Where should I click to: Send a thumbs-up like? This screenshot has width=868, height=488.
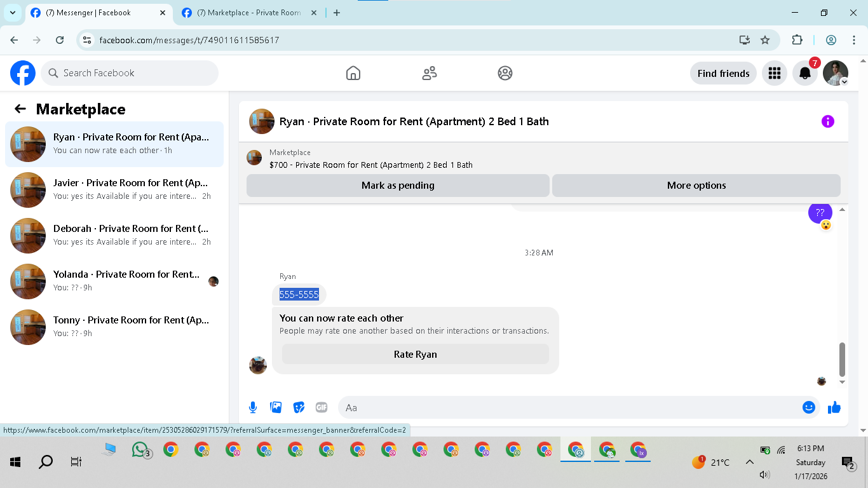pyautogui.click(x=834, y=407)
